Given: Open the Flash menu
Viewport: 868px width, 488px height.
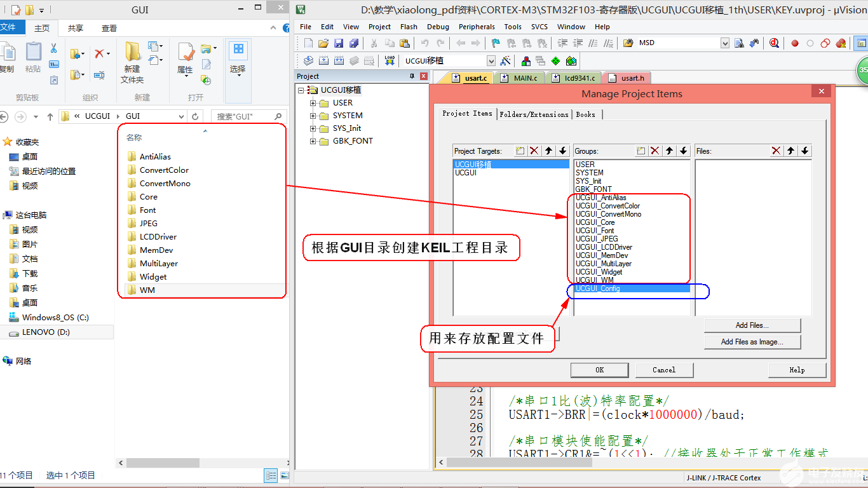Looking at the screenshot, I should pyautogui.click(x=409, y=27).
